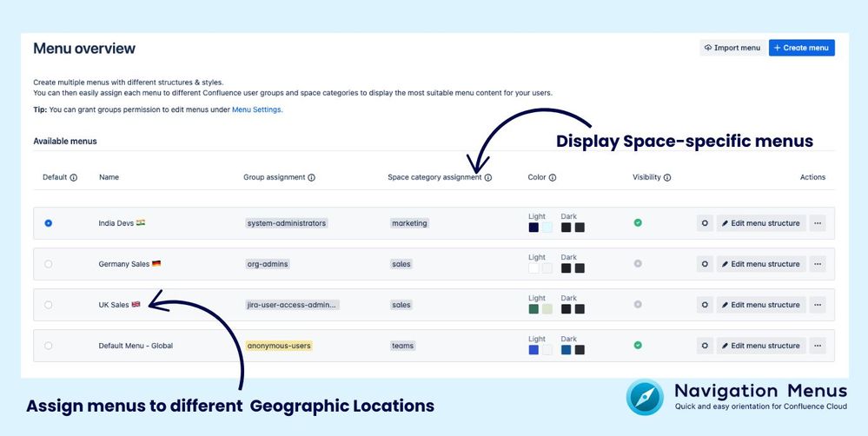Click Default Menu - Global blue light swatch
The width and height of the screenshot is (868, 436).
(x=533, y=350)
